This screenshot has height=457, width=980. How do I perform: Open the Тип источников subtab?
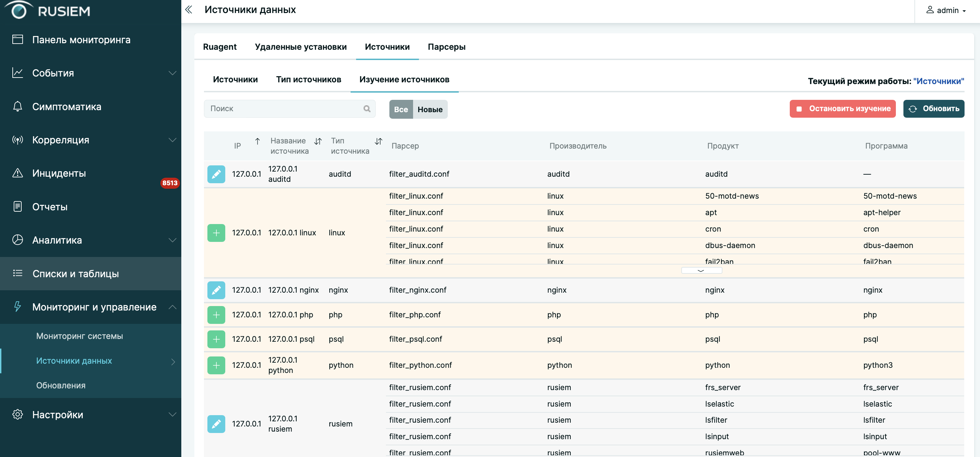tap(308, 80)
